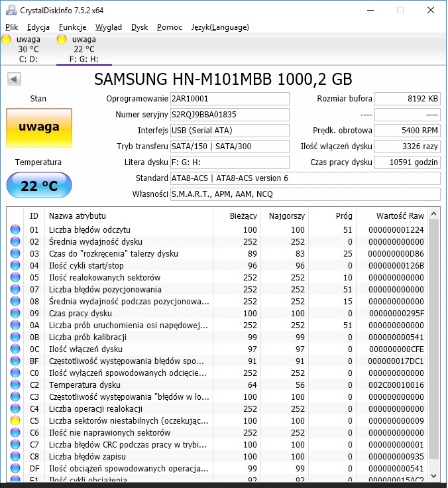Click the Tryb transferu field SATA/150 | SATA/300

click(229, 147)
